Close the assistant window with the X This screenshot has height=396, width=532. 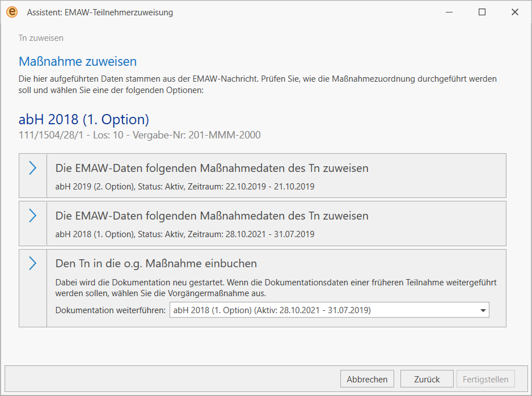[514, 12]
